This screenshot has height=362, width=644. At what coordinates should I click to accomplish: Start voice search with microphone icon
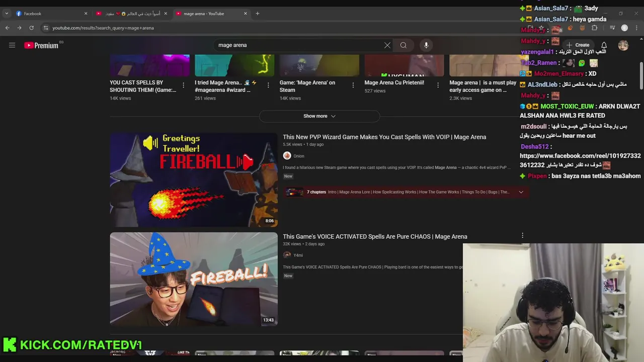coord(426,45)
